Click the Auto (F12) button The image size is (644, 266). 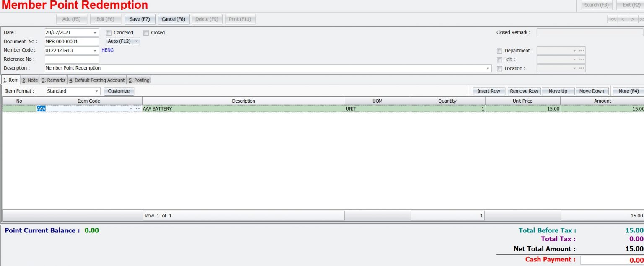coord(119,41)
